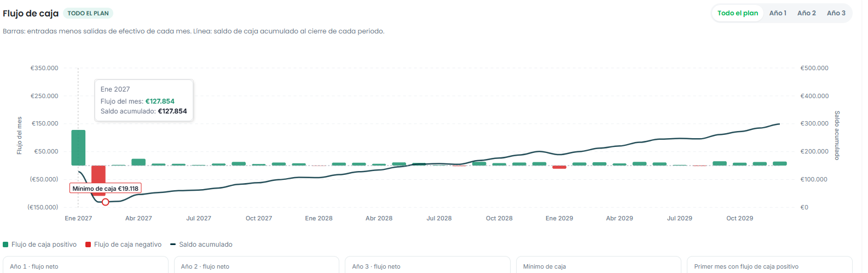
Task: Open the 'Mínimo de caja' summary card
Action: point(599,265)
